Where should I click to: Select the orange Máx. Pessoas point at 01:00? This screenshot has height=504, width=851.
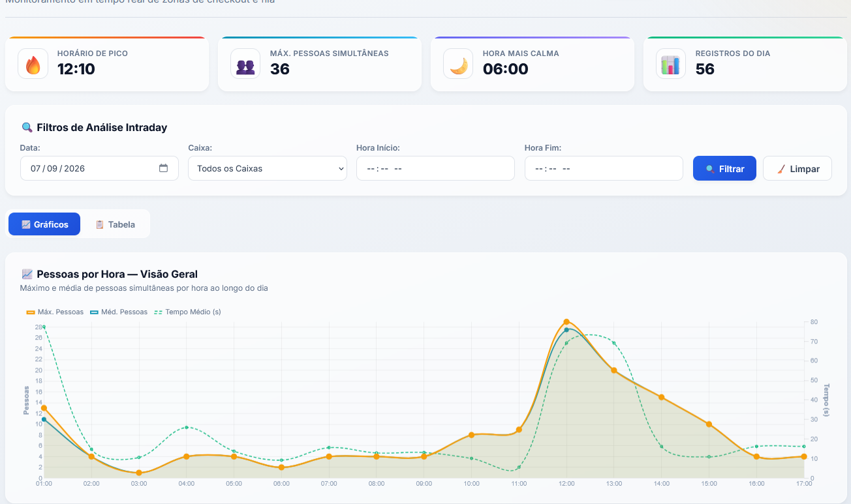44,408
